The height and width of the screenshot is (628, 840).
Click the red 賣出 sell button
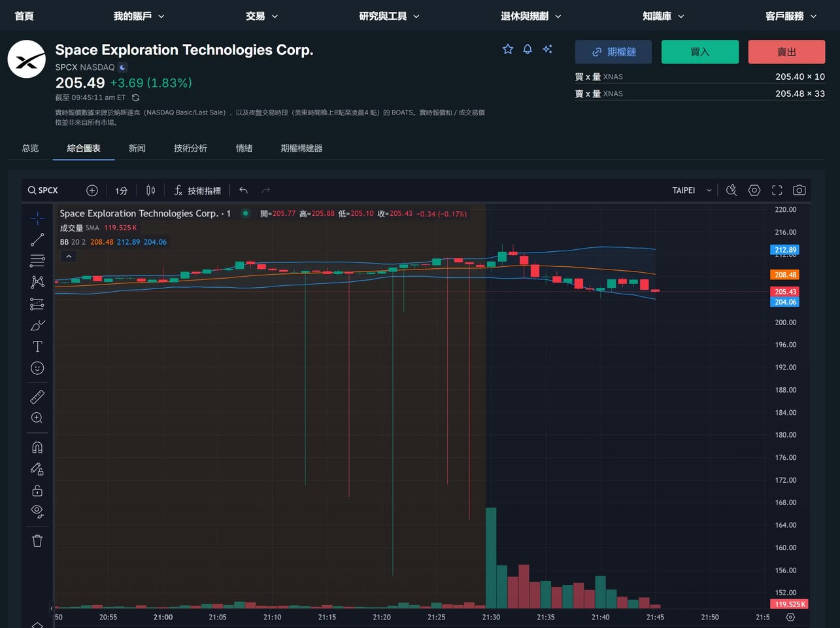(x=786, y=52)
